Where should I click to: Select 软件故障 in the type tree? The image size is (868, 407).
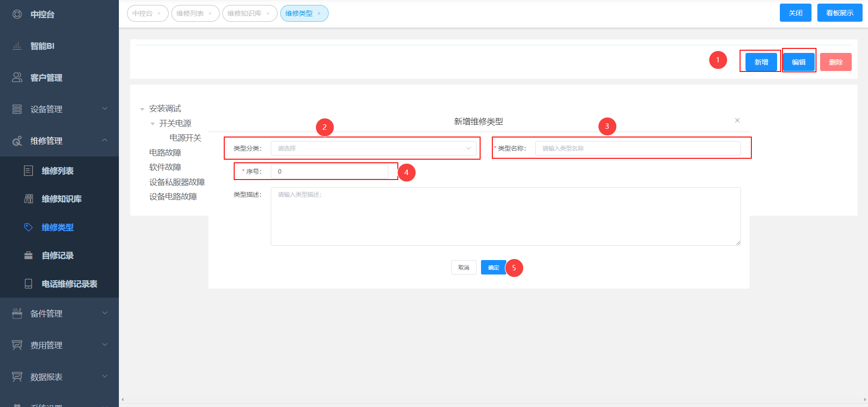click(x=165, y=167)
